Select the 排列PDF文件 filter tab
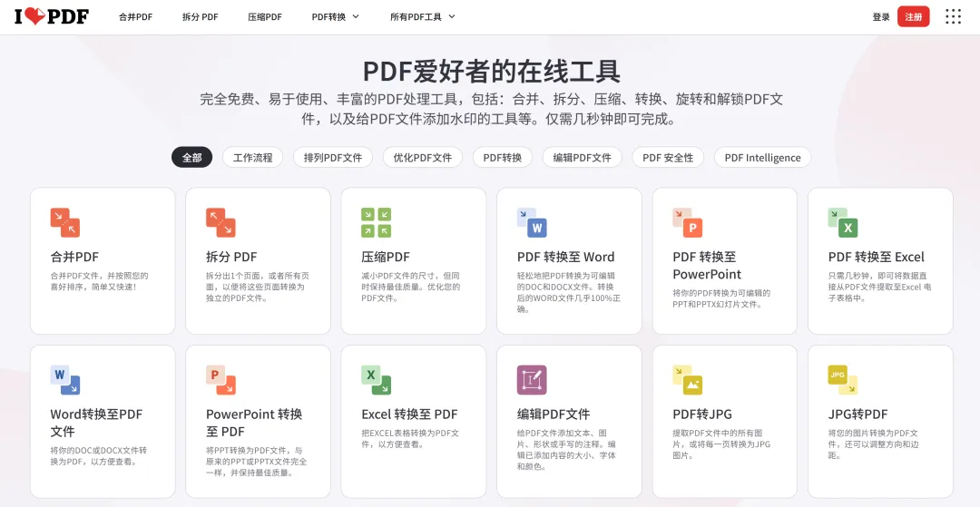The image size is (980, 507). 332,157
